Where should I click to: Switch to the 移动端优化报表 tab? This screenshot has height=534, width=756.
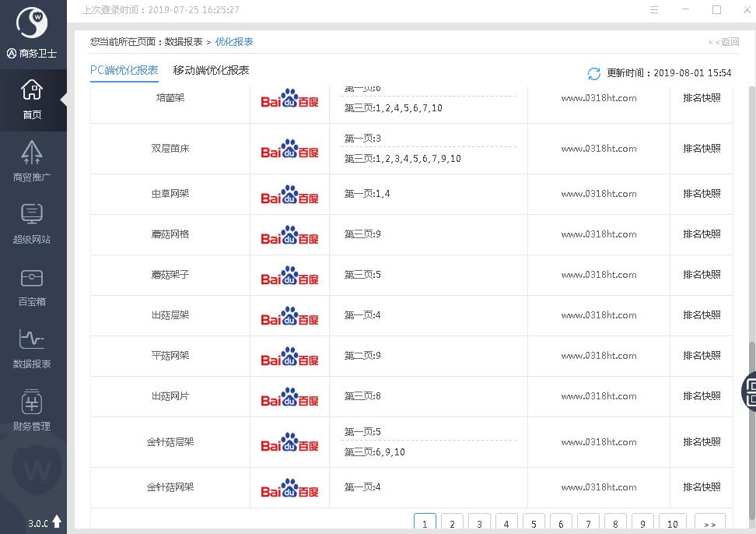click(211, 70)
